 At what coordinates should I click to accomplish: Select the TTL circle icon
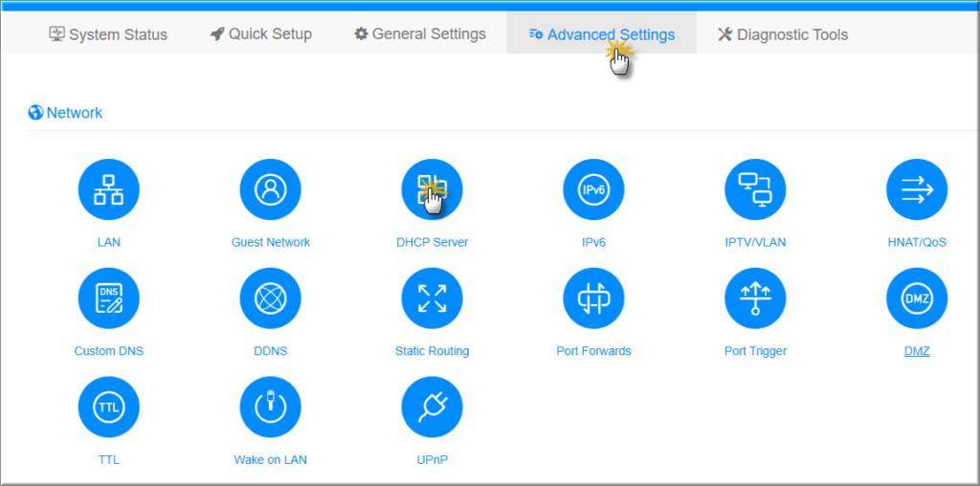108,408
